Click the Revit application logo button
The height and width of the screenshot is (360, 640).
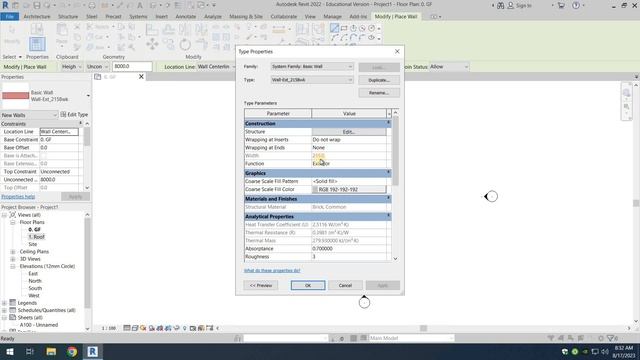click(5, 5)
